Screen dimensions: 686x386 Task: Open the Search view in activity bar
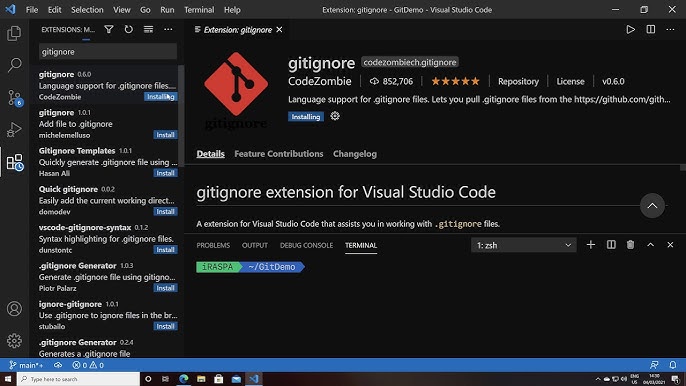point(14,65)
